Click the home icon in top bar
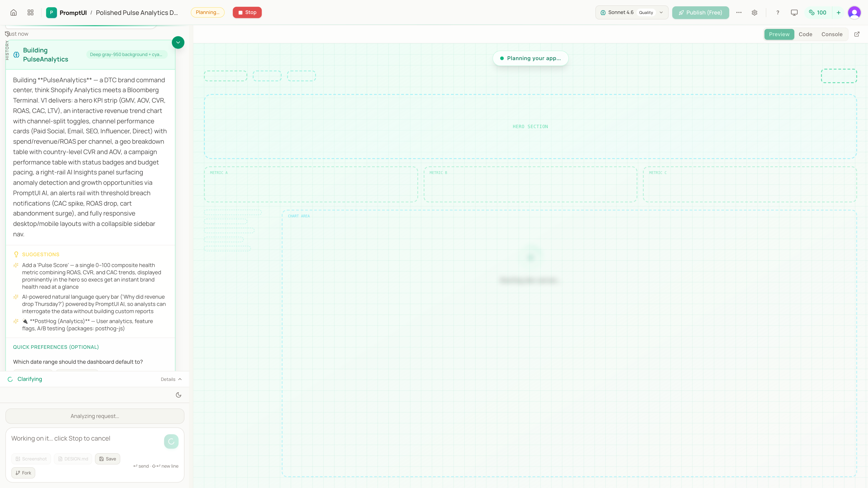The width and height of the screenshot is (868, 488). pyautogui.click(x=14, y=12)
